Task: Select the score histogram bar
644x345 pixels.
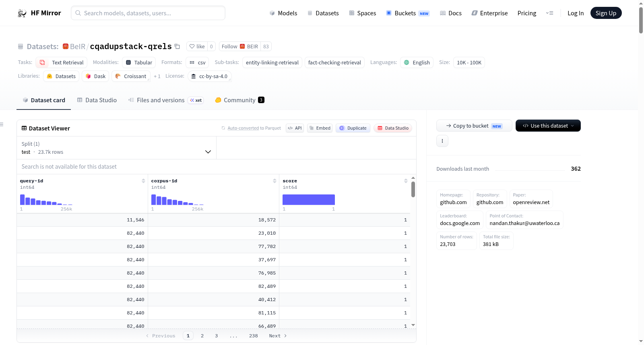Action: point(309,200)
